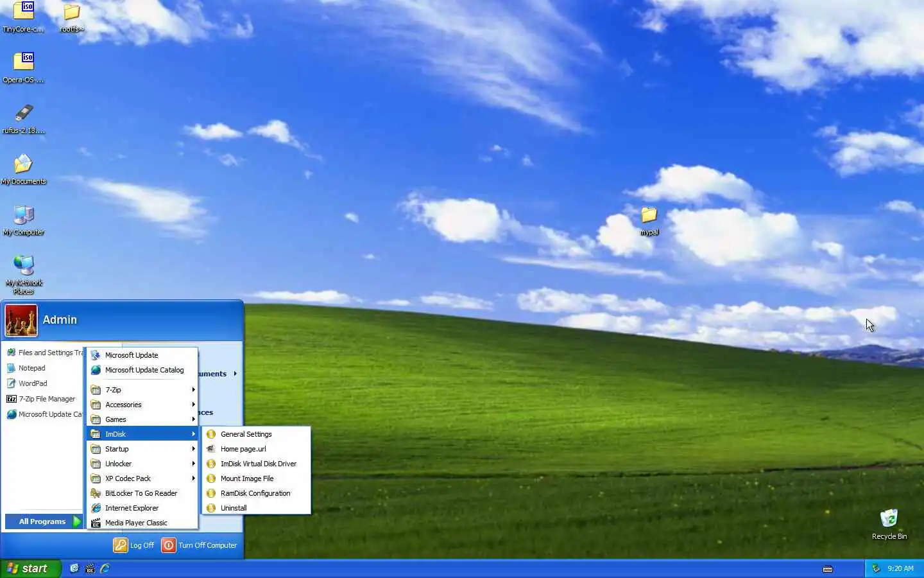
Task: Launch Show Desktop from Quick Launch
Action: [x=74, y=568]
